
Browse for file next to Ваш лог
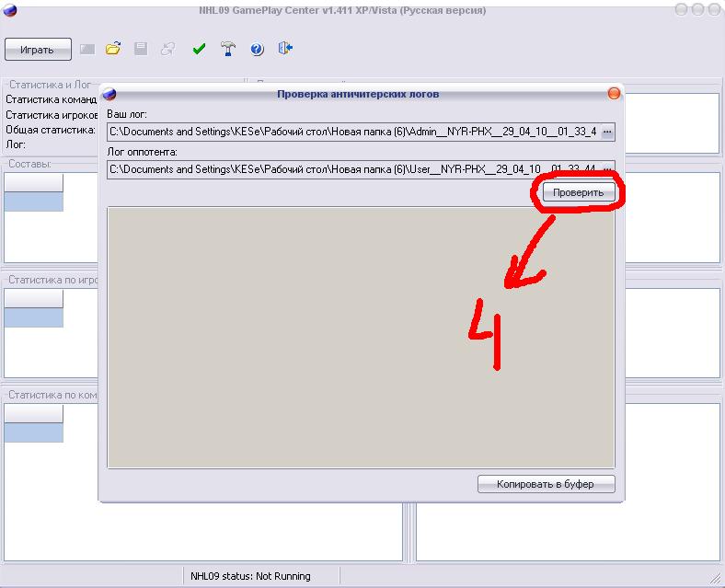click(607, 132)
